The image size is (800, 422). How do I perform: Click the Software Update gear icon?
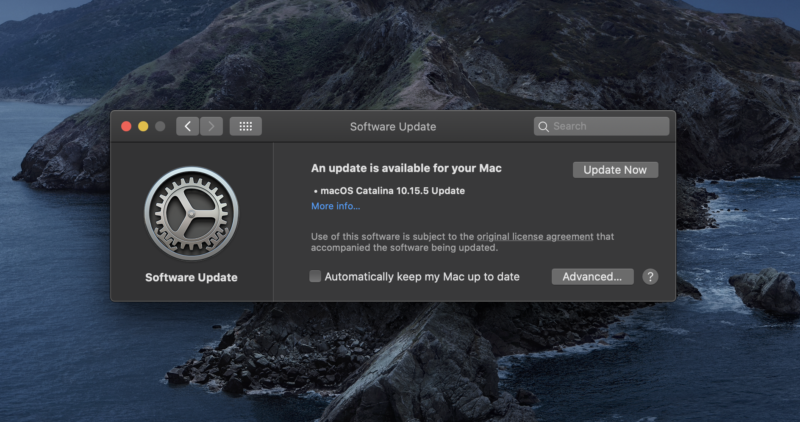(191, 213)
